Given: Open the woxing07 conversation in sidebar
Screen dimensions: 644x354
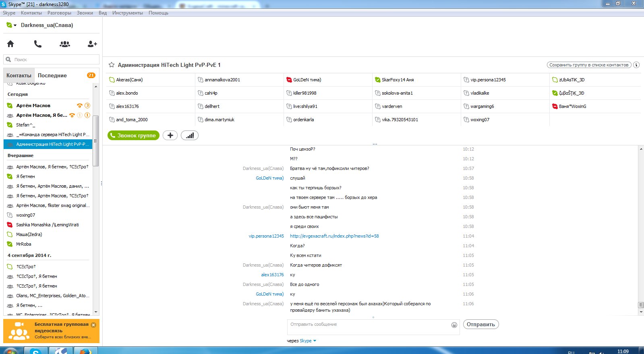Looking at the screenshot, I should [48, 215].
